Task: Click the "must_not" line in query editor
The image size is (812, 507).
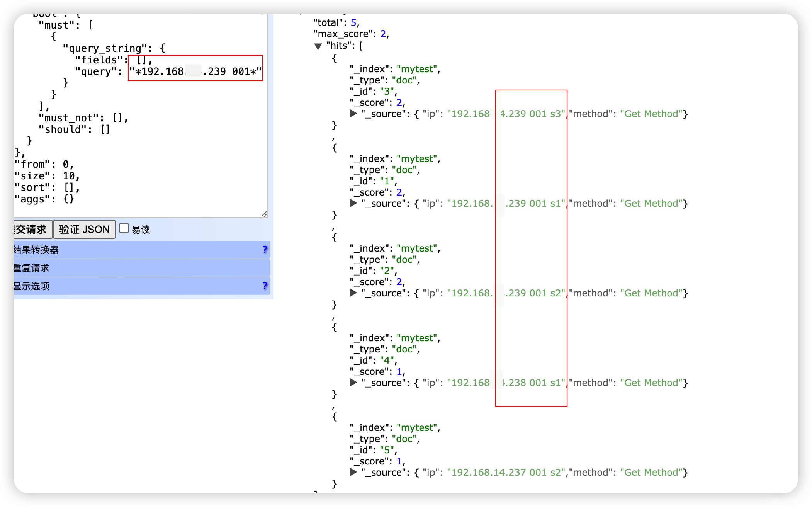Action: [83, 118]
